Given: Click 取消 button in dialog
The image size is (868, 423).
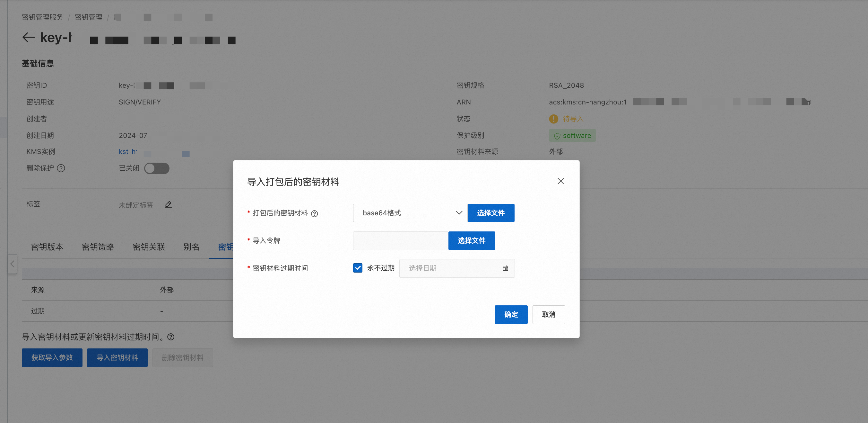Looking at the screenshot, I should pos(548,314).
